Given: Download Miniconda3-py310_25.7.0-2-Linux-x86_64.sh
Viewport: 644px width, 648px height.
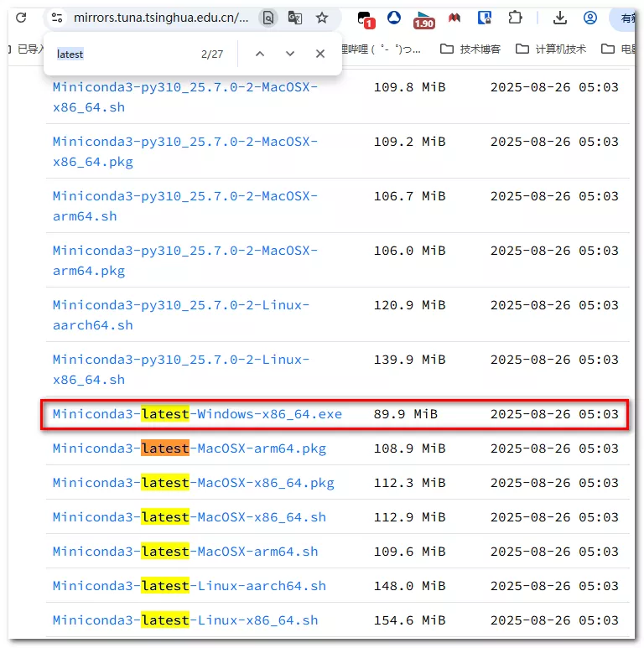Looking at the screenshot, I should click(181, 370).
